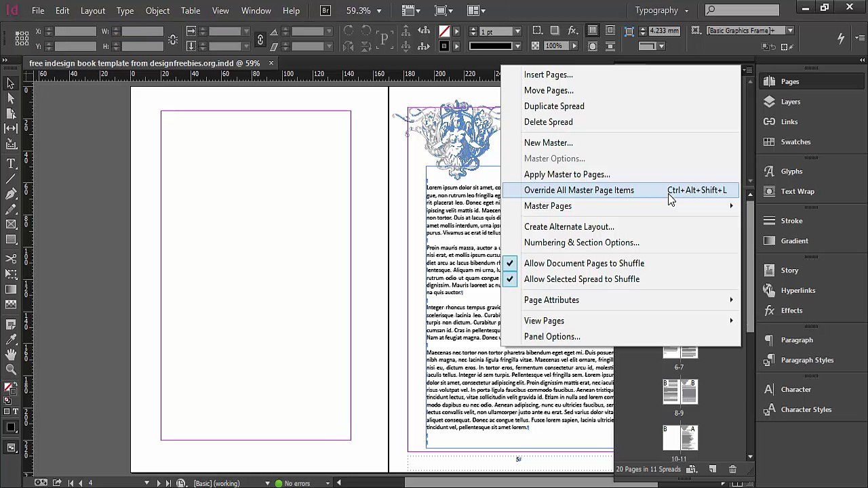Select the Type tool
The height and width of the screenshot is (488, 868).
click(x=11, y=163)
